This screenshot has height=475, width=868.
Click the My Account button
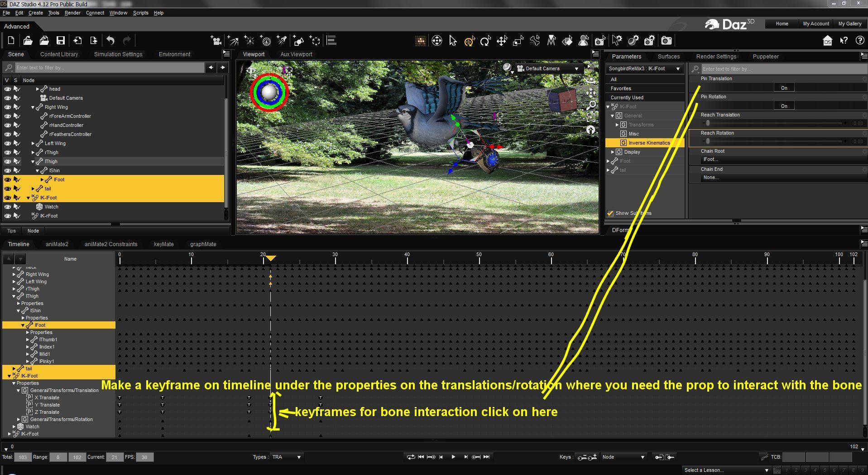click(x=816, y=24)
